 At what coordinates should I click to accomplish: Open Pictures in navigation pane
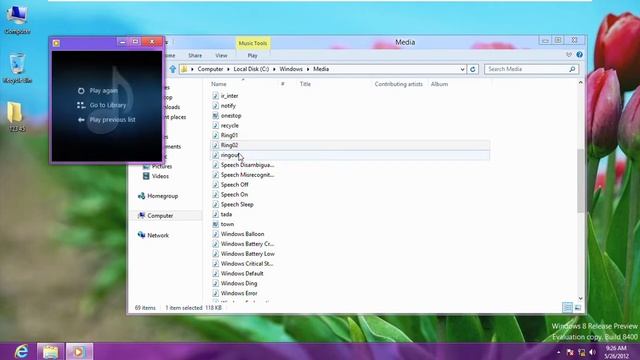[x=162, y=167]
